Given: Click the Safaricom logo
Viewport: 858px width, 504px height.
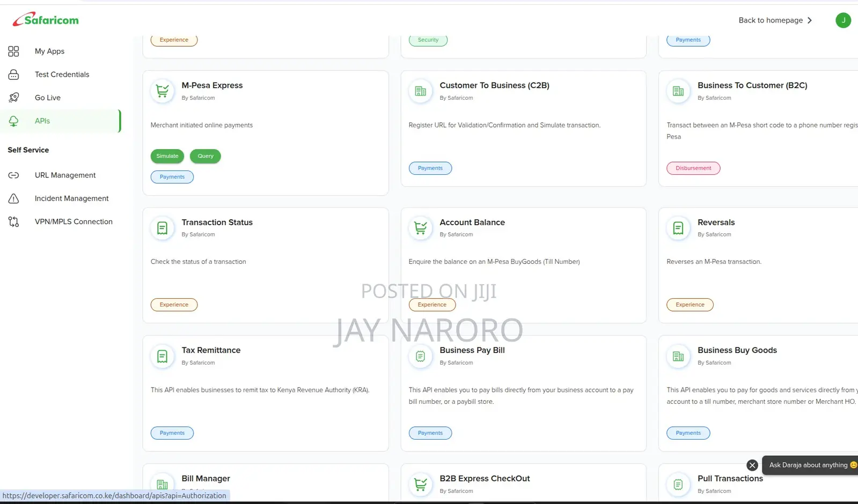Looking at the screenshot, I should (x=46, y=19).
